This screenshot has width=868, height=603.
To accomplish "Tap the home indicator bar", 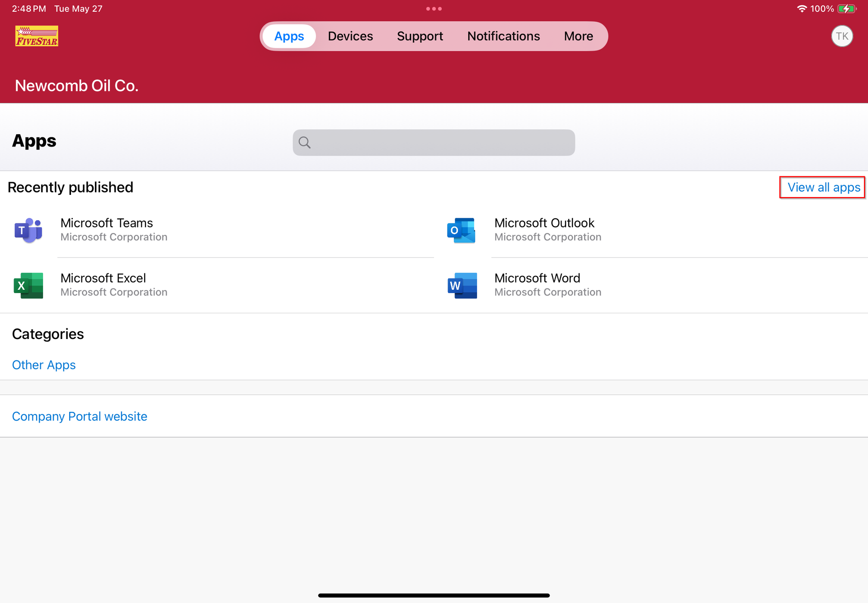I will tap(434, 595).
